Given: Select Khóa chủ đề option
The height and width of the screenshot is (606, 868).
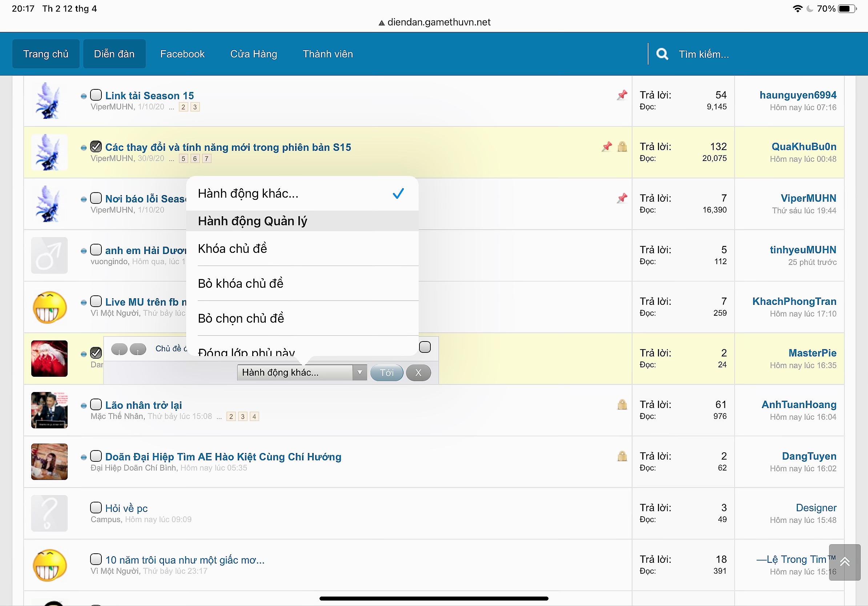Looking at the screenshot, I should pos(233,249).
